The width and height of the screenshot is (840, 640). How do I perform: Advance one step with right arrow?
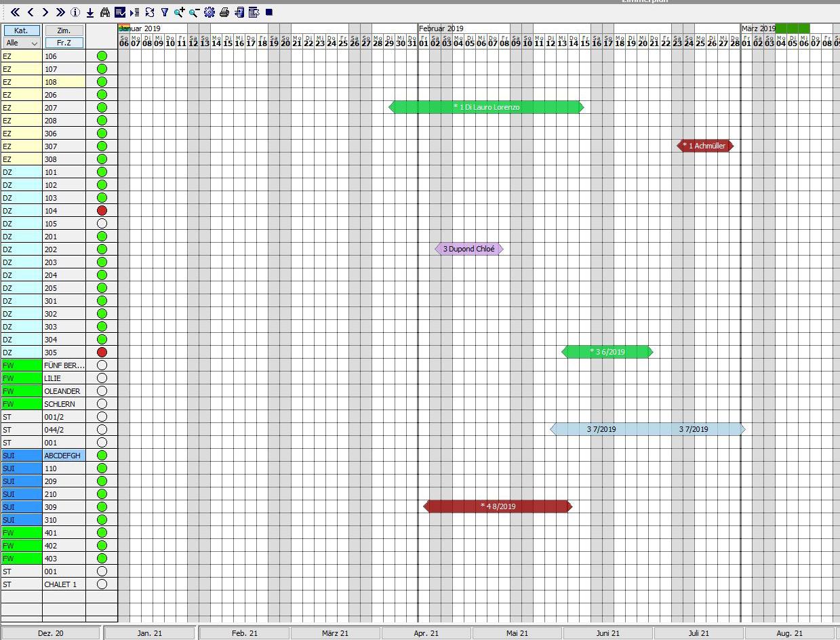45,12
